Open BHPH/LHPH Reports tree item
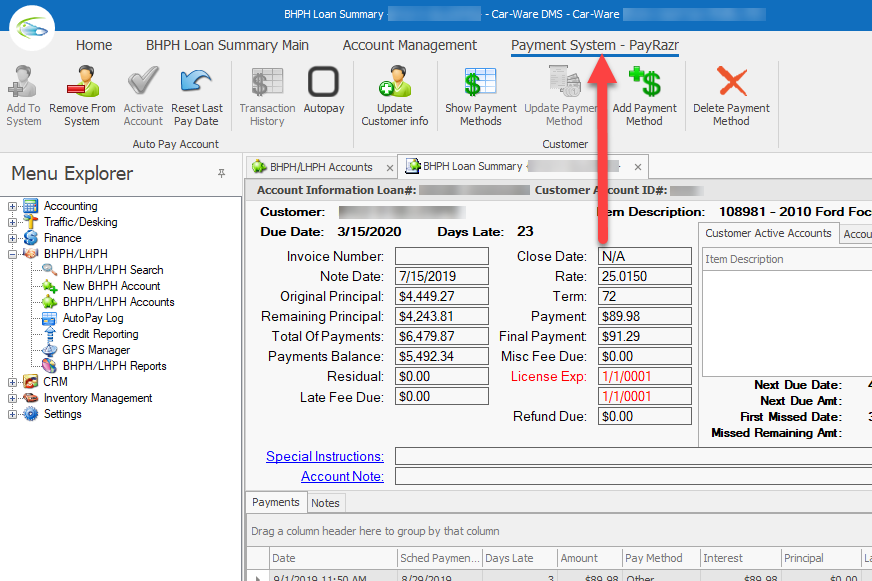 tap(115, 366)
